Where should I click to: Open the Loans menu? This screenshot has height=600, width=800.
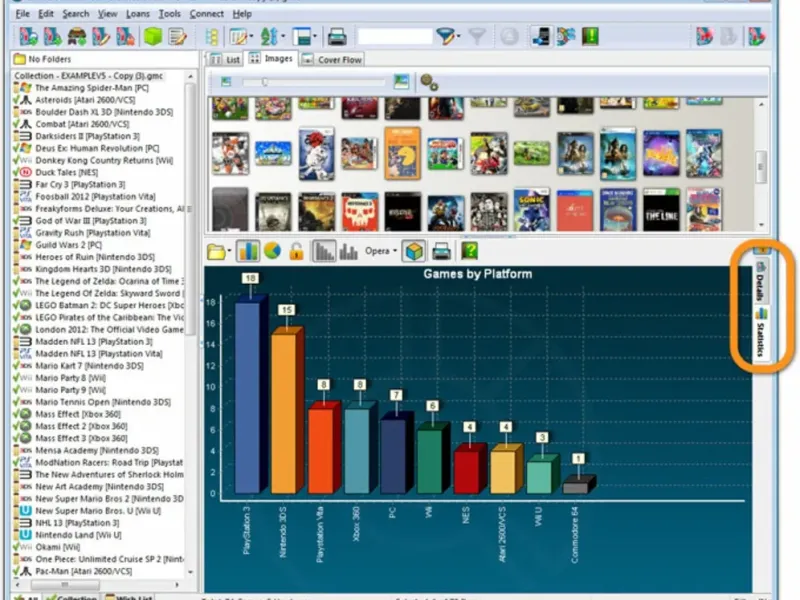point(138,14)
